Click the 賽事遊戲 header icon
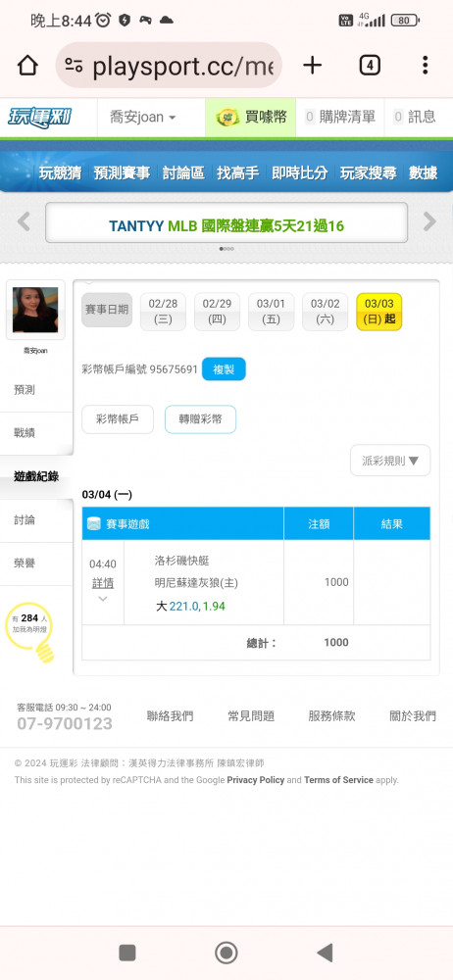The height and width of the screenshot is (980, 453). [94, 523]
